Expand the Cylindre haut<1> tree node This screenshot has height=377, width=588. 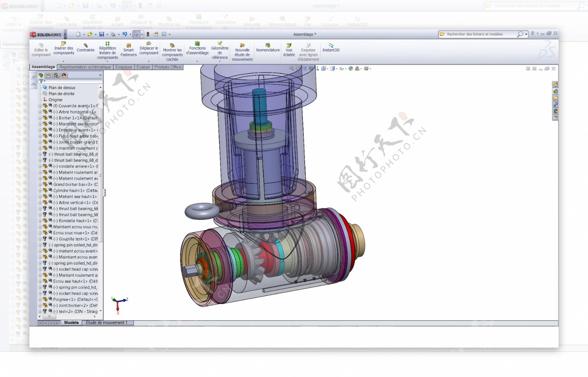(40, 191)
